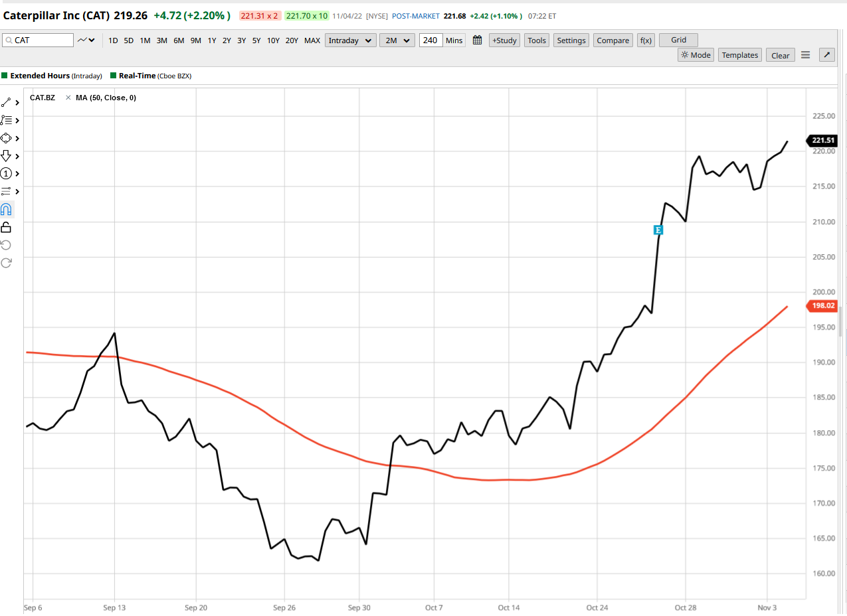Expand the Fibonacci tools submenu arrow
The width and height of the screenshot is (847, 616).
17,120
